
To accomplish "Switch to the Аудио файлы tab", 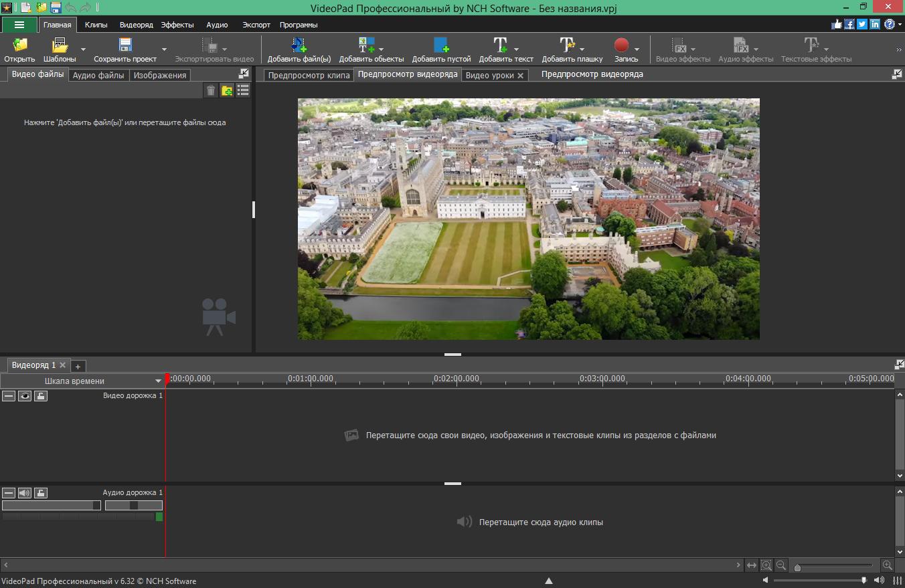I will coord(98,75).
